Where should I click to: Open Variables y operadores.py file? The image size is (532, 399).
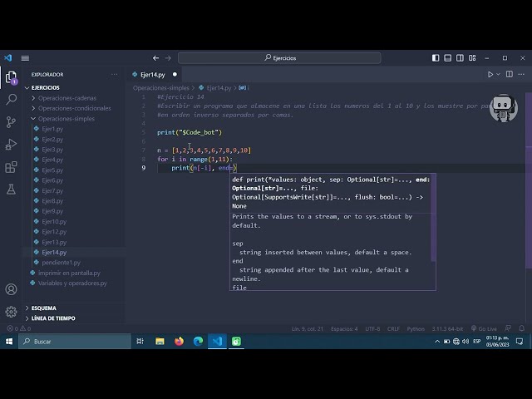click(74, 283)
